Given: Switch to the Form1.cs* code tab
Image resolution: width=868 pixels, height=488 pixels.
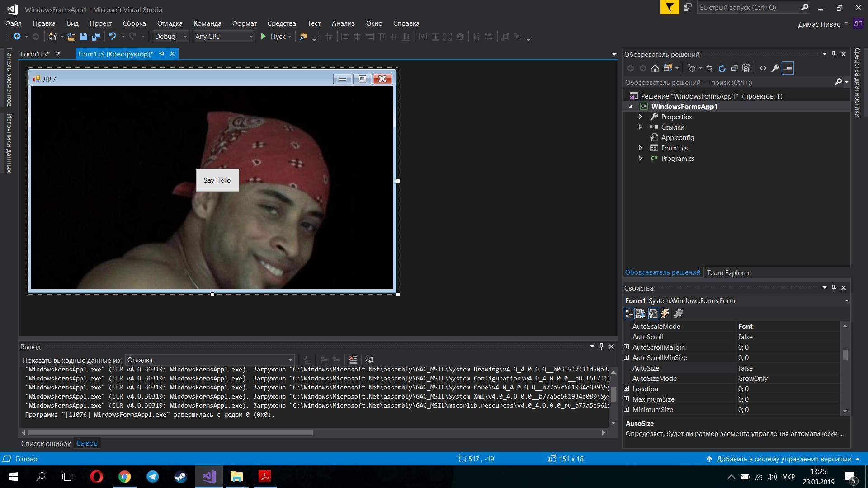Looking at the screenshot, I should point(35,54).
